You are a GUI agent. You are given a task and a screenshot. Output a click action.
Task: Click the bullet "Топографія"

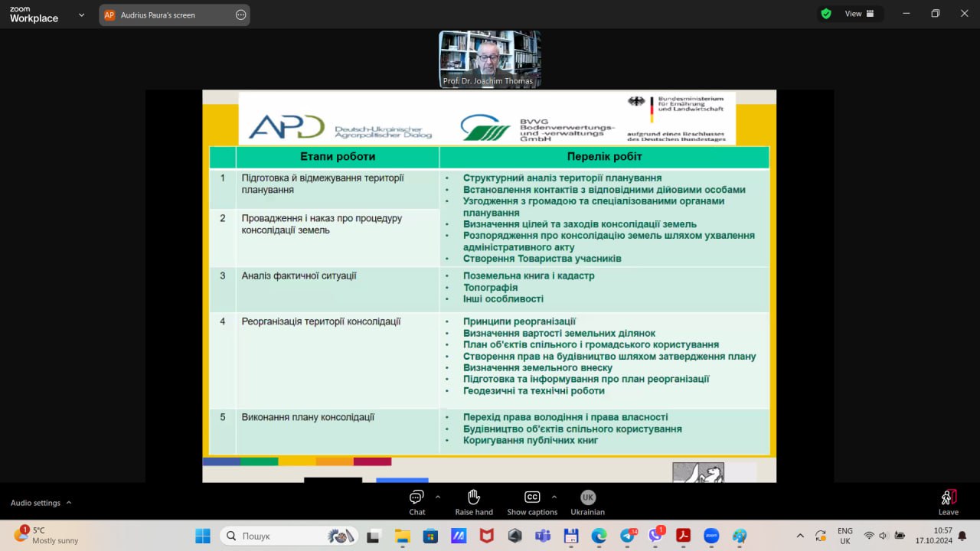(491, 287)
